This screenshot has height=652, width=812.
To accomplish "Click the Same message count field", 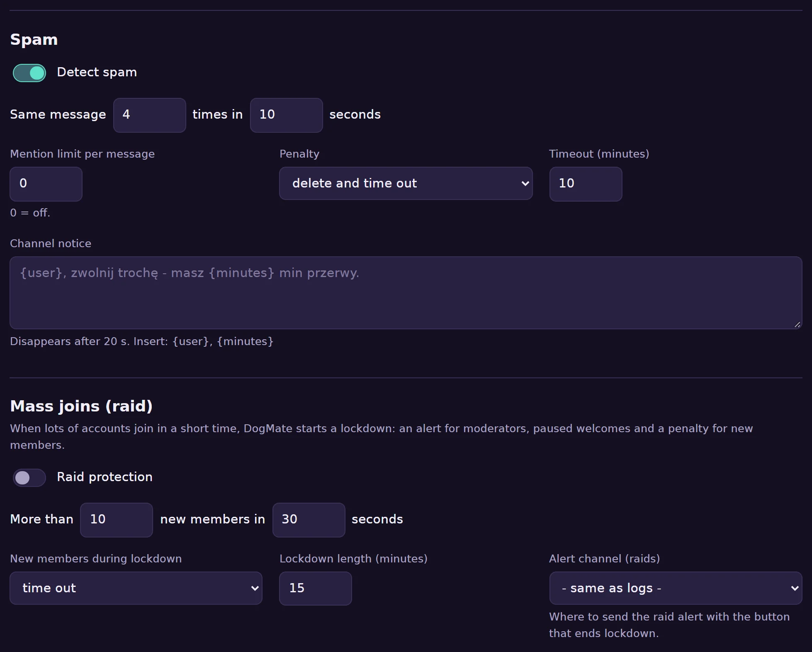I will point(150,115).
